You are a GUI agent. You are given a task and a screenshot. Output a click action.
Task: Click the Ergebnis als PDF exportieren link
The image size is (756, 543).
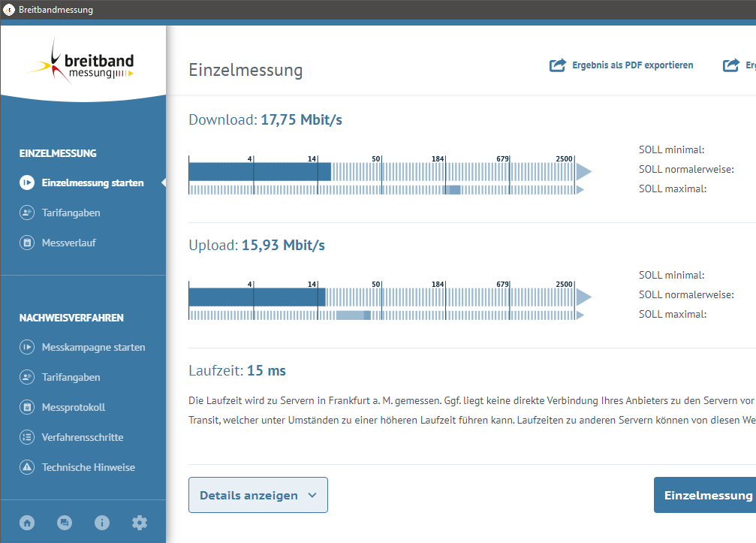(632, 65)
